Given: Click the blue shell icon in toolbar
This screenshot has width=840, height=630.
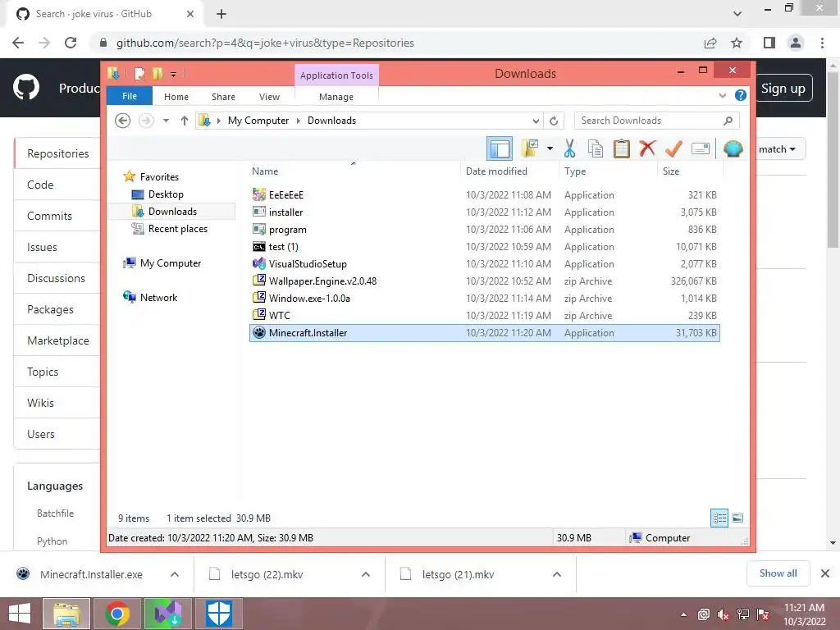Looking at the screenshot, I should 733,148.
